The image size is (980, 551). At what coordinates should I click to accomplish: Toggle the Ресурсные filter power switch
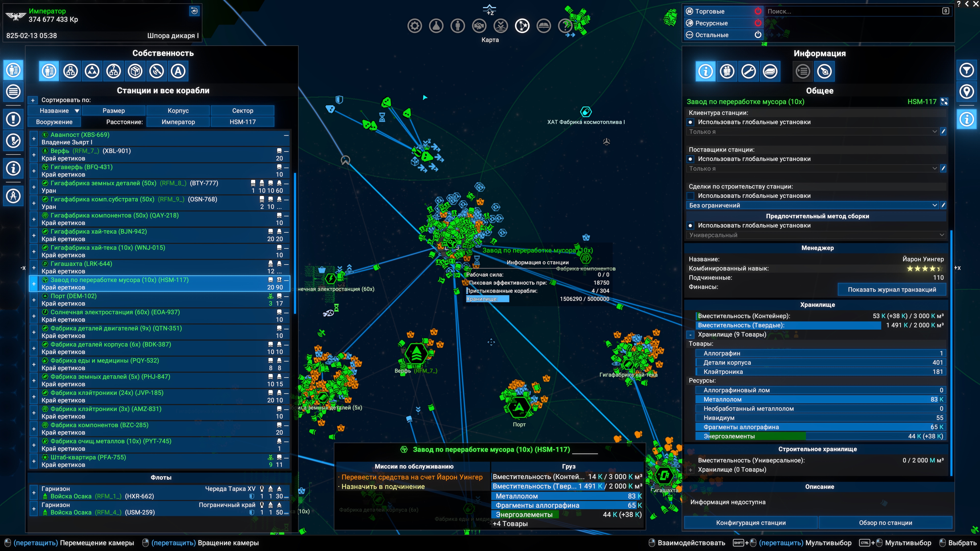coord(758,23)
